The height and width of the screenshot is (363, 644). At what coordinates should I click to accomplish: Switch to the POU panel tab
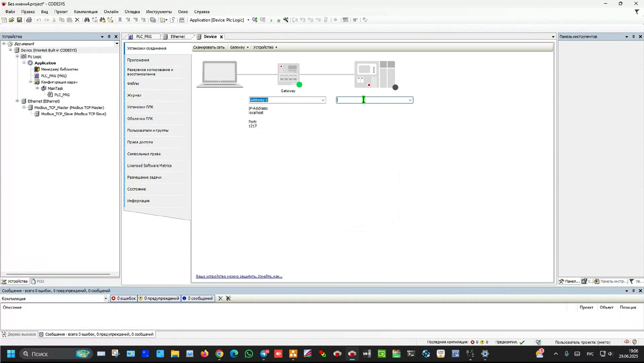click(x=38, y=281)
